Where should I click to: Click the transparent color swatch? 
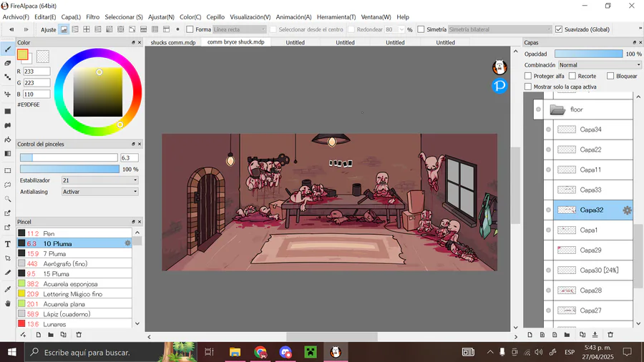(x=43, y=57)
